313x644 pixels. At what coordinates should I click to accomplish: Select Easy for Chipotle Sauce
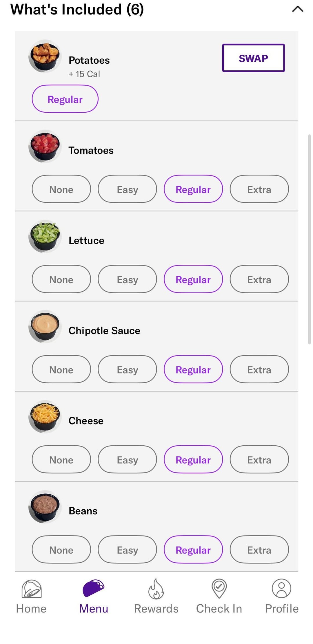click(127, 369)
